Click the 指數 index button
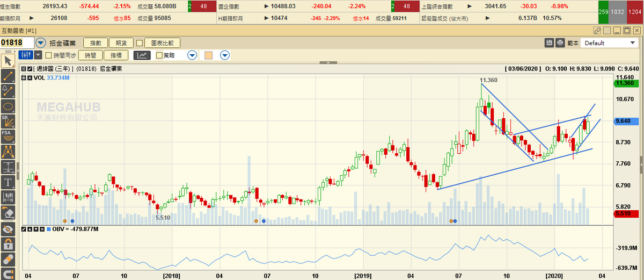Viewport: 644px width, 280px height. [x=95, y=43]
